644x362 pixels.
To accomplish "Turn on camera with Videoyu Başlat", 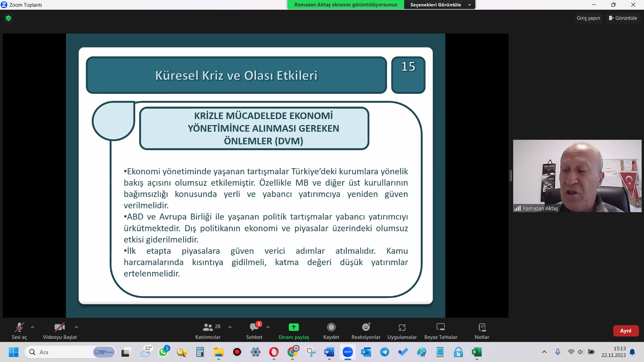I will (x=60, y=330).
